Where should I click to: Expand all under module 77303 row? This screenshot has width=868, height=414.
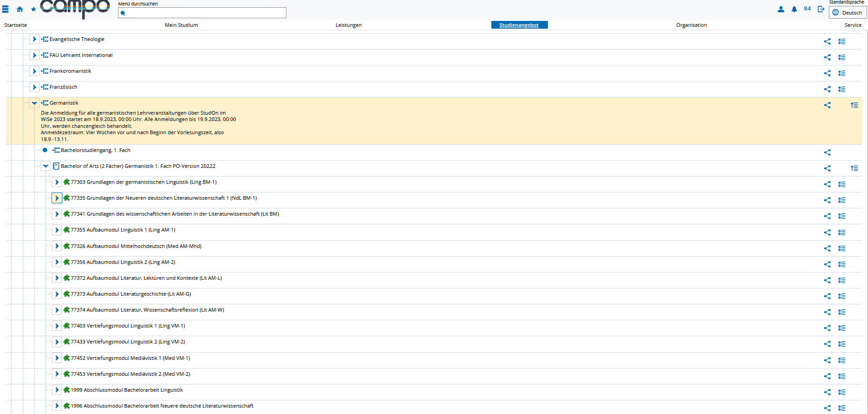pos(842,184)
